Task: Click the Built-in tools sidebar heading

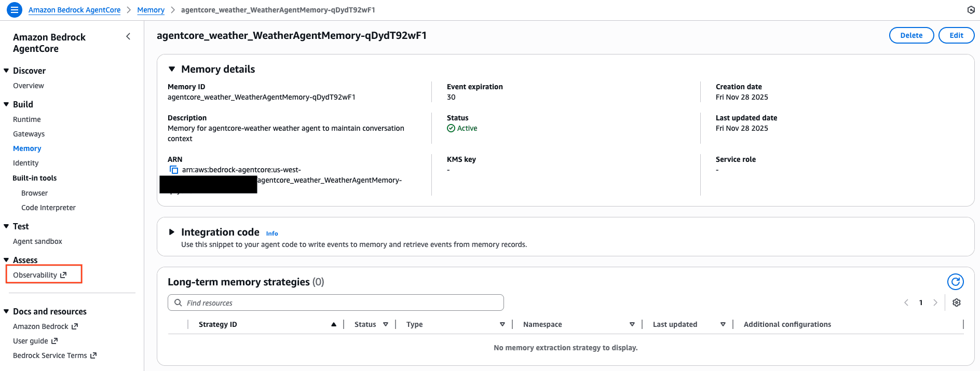Action: [35, 178]
